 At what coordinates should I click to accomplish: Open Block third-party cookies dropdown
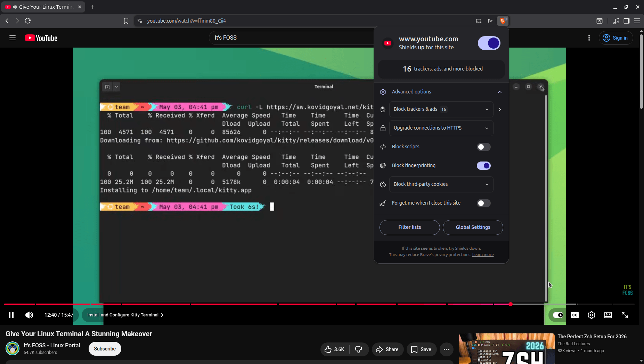pyautogui.click(x=441, y=184)
